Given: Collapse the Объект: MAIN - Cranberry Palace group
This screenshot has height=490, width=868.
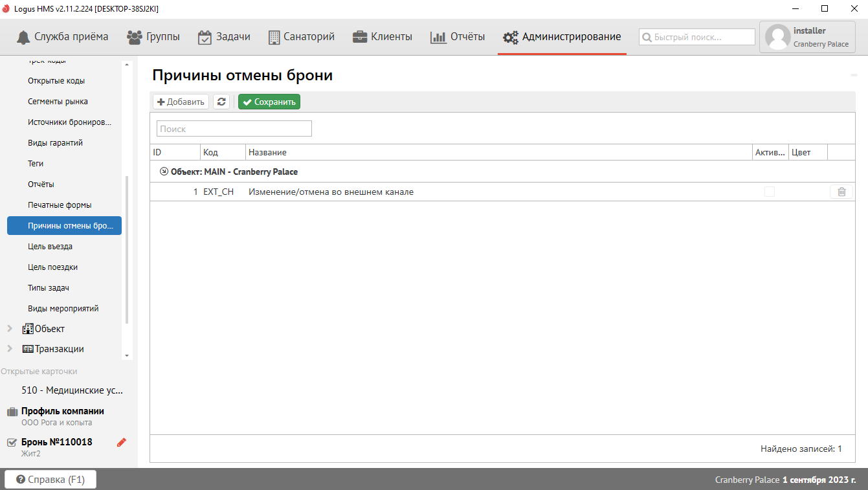Looking at the screenshot, I should 164,172.
